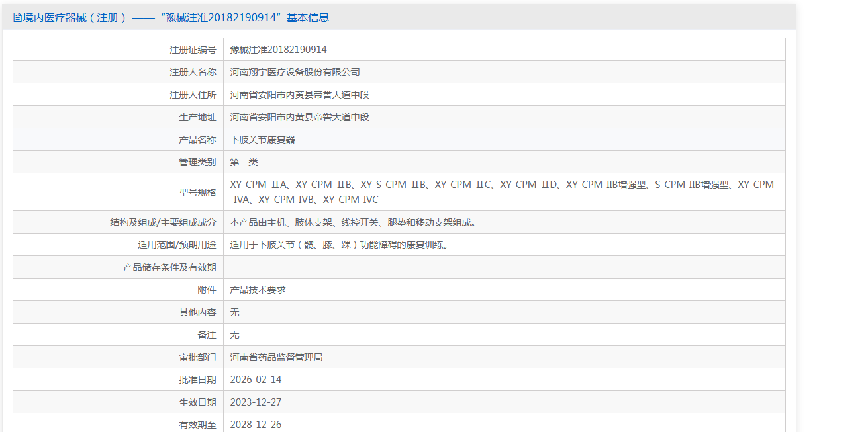Click the 注册人名称 label
This screenshot has width=868, height=432.
coord(193,72)
